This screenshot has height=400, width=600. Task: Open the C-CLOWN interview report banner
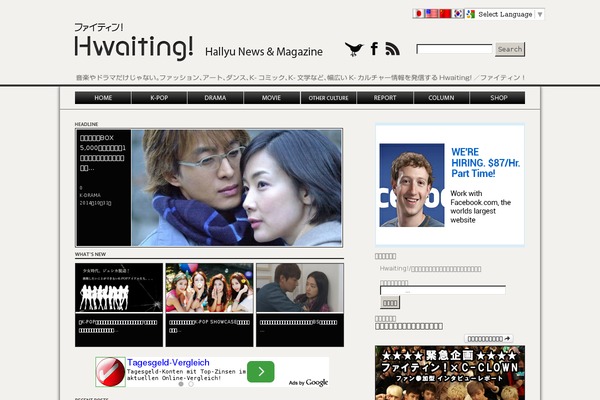point(450,373)
